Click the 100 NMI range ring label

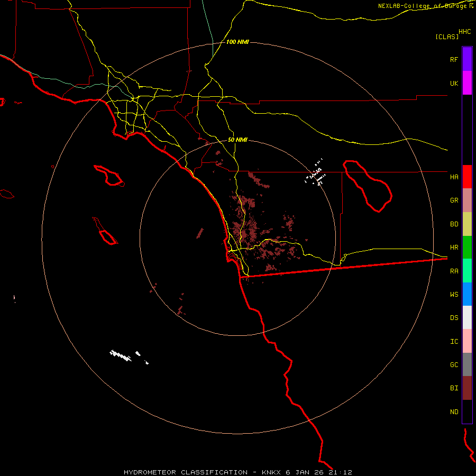coord(237,42)
